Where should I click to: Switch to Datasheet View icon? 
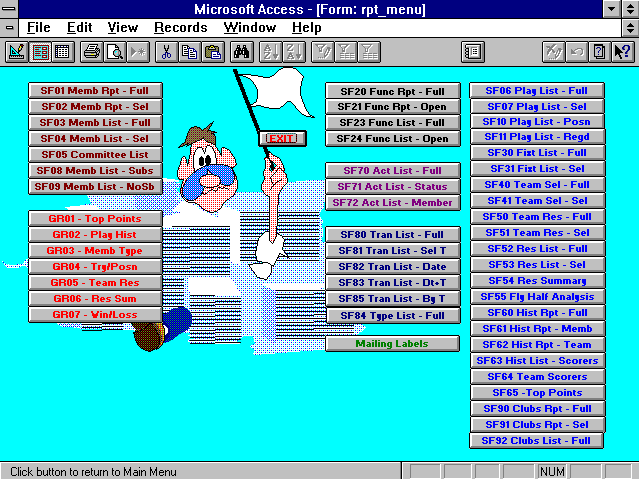(x=62, y=51)
